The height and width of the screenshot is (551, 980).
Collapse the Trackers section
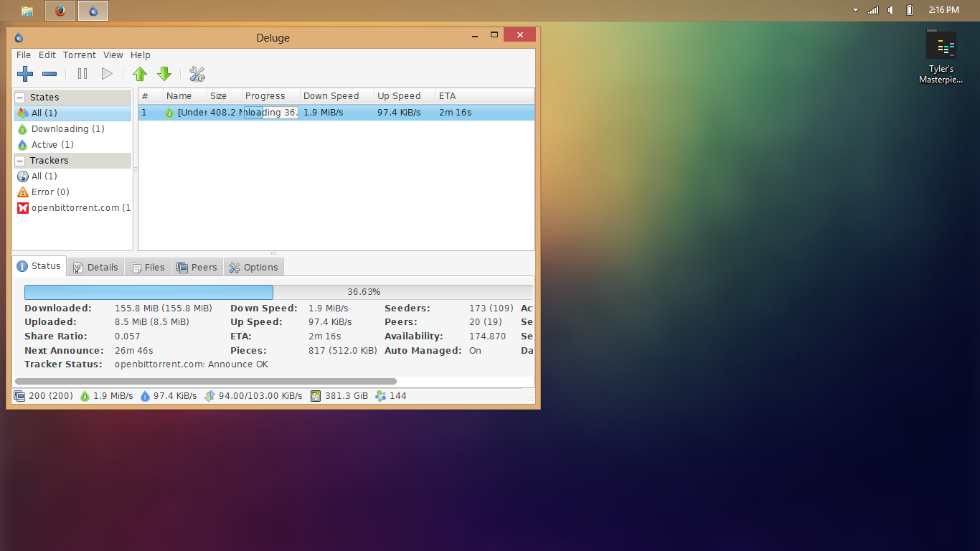click(20, 161)
